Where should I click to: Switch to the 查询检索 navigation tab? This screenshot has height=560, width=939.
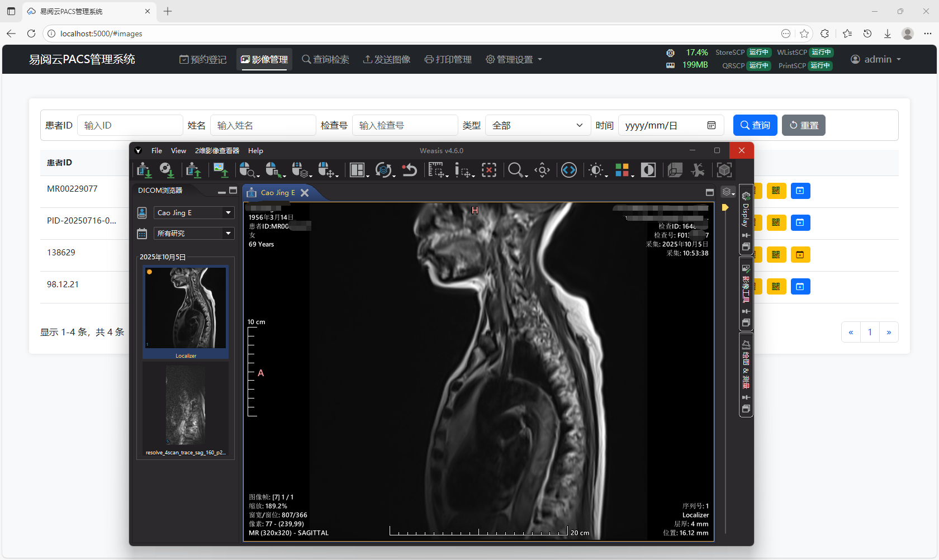(325, 59)
